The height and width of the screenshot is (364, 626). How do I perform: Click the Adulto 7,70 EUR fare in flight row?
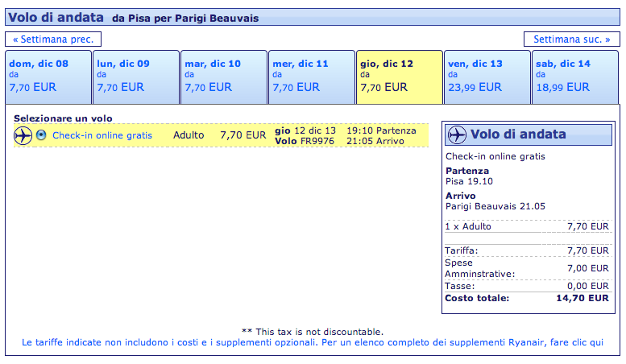(x=219, y=135)
